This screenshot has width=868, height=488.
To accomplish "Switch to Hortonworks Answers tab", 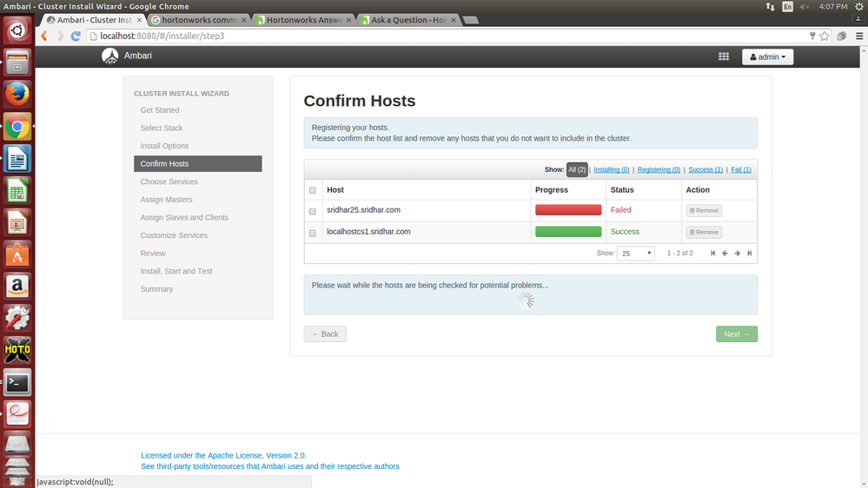I will point(304,20).
